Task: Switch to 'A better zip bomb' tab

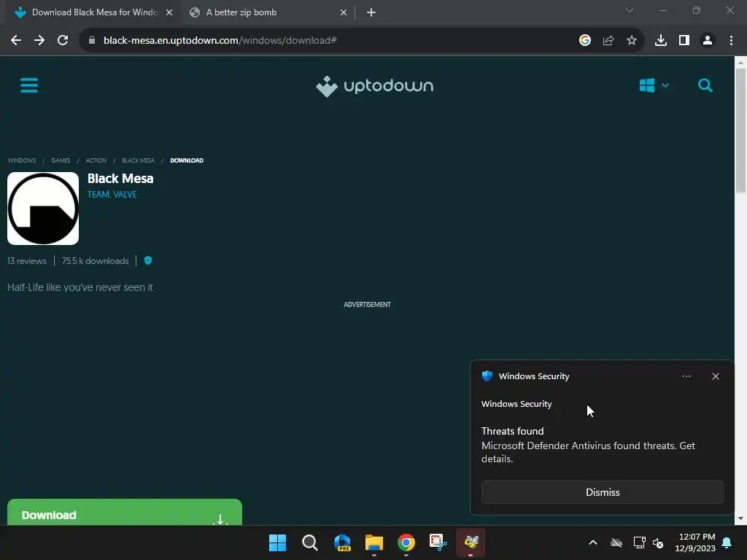Action: pos(267,12)
